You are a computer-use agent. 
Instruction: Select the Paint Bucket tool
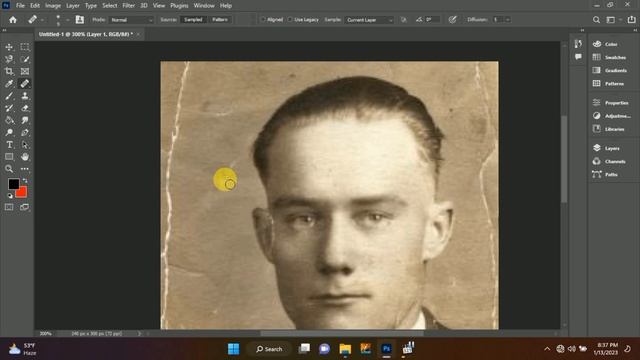[9, 120]
